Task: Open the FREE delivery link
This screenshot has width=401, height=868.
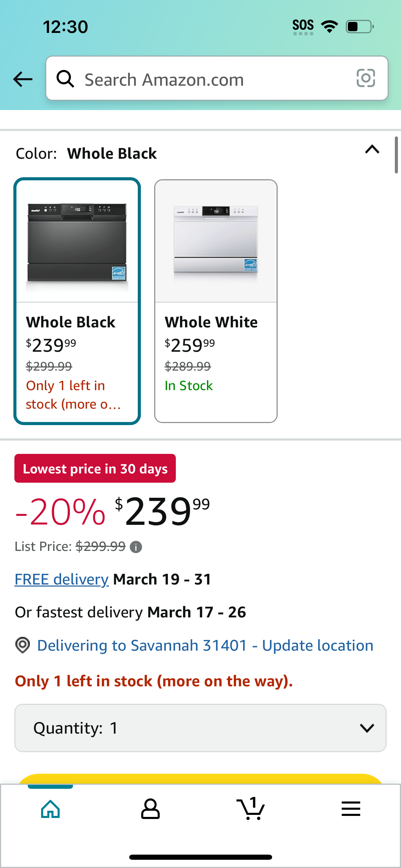Action: coord(62,579)
